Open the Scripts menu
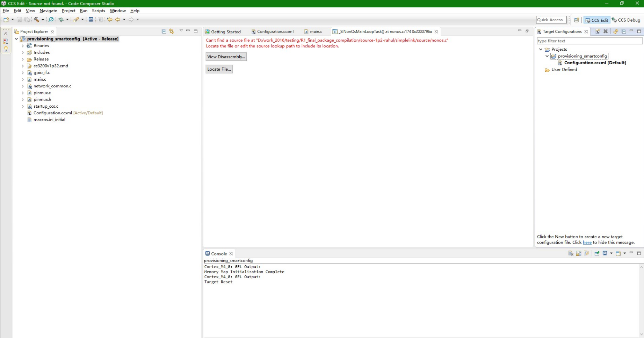Screen dimensions: 644x338 (99, 11)
